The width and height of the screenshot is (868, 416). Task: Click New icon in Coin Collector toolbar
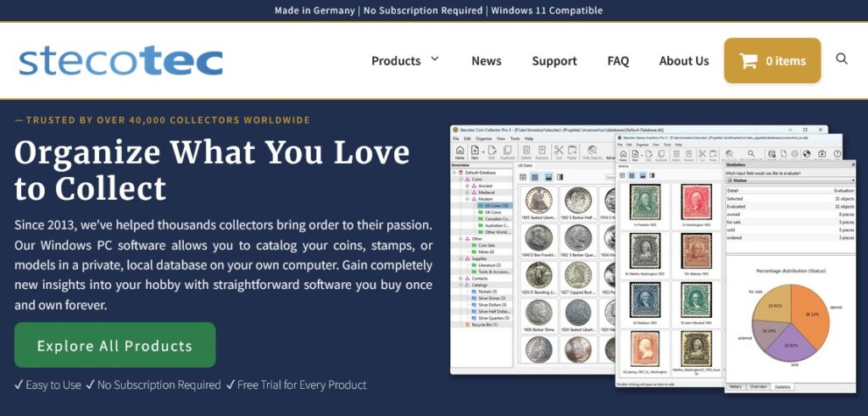tap(475, 151)
